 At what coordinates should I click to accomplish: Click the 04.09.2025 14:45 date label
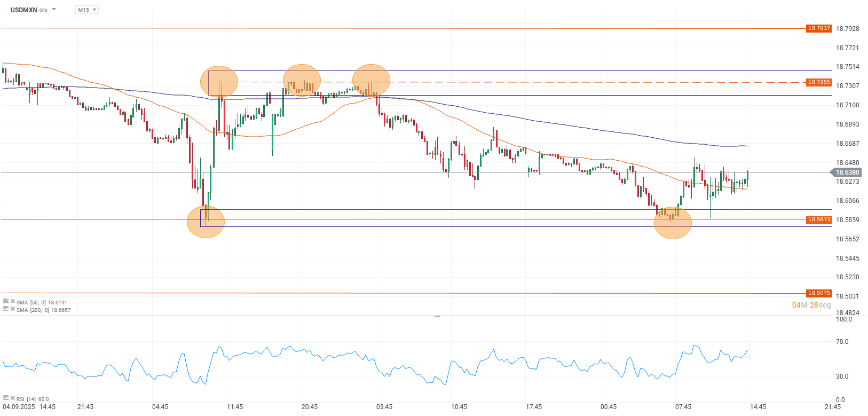(x=29, y=407)
